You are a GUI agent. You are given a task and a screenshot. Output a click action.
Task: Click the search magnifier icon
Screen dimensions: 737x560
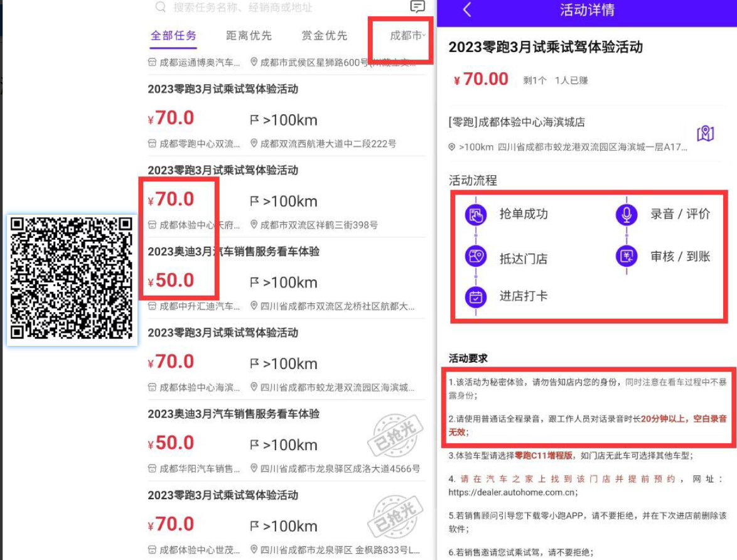point(161,6)
